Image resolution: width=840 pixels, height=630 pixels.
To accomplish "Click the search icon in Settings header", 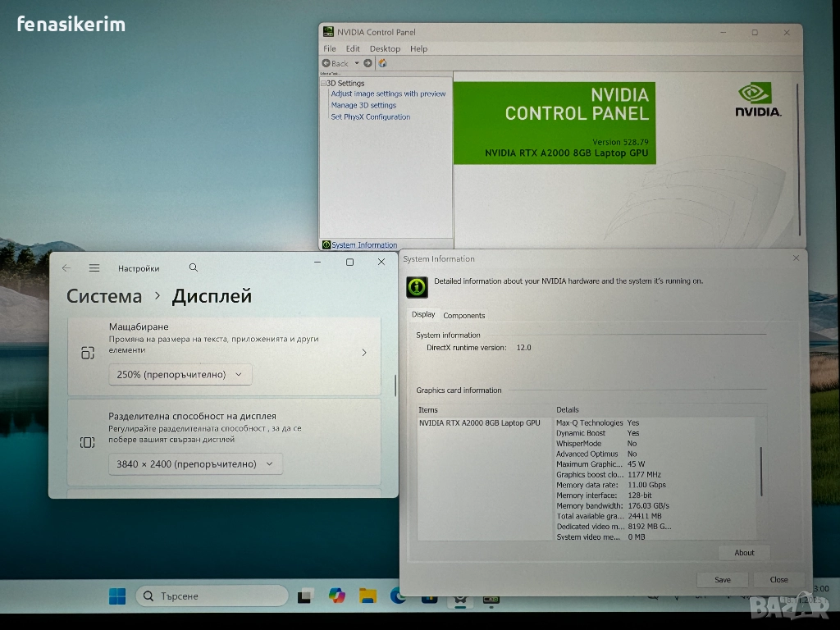I will coord(194,267).
